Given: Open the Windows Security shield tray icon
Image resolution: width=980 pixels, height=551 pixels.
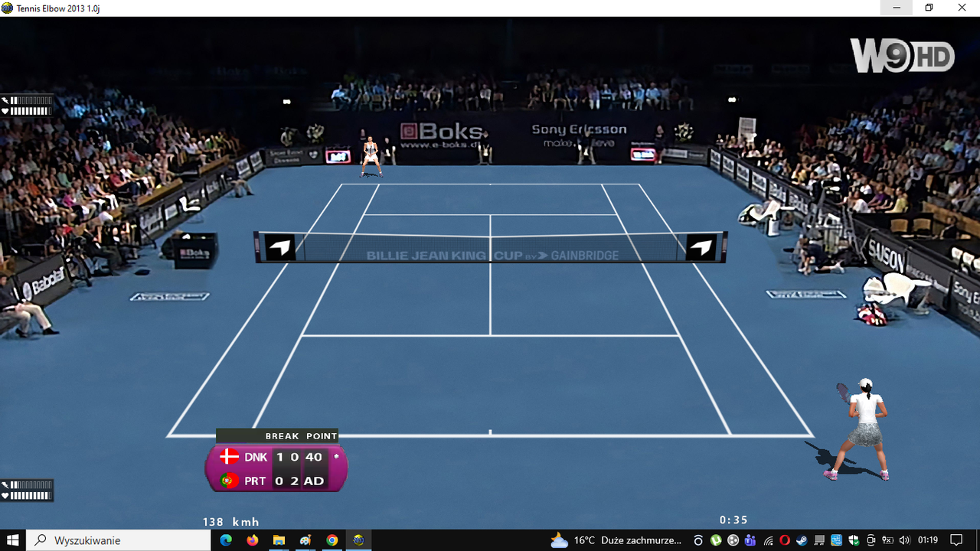Looking at the screenshot, I should (x=854, y=540).
